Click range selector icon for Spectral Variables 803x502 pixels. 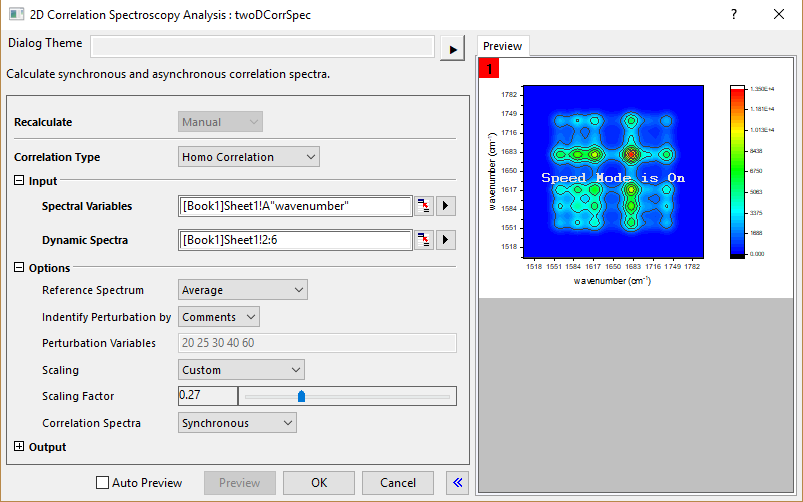[424, 206]
